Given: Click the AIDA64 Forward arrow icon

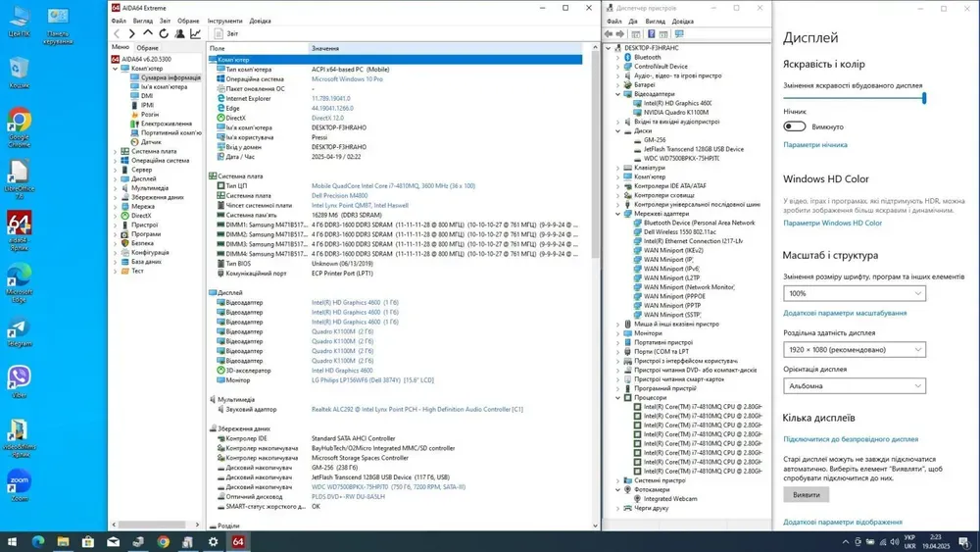Looking at the screenshot, I should pos(132,34).
